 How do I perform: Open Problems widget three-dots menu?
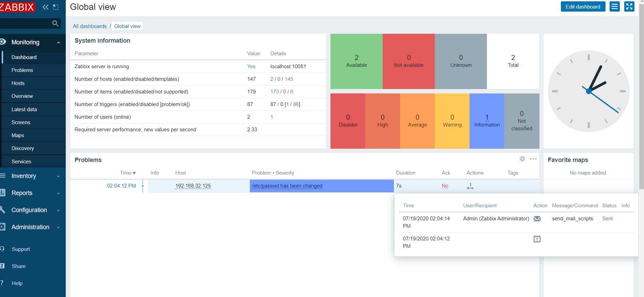coord(533,159)
